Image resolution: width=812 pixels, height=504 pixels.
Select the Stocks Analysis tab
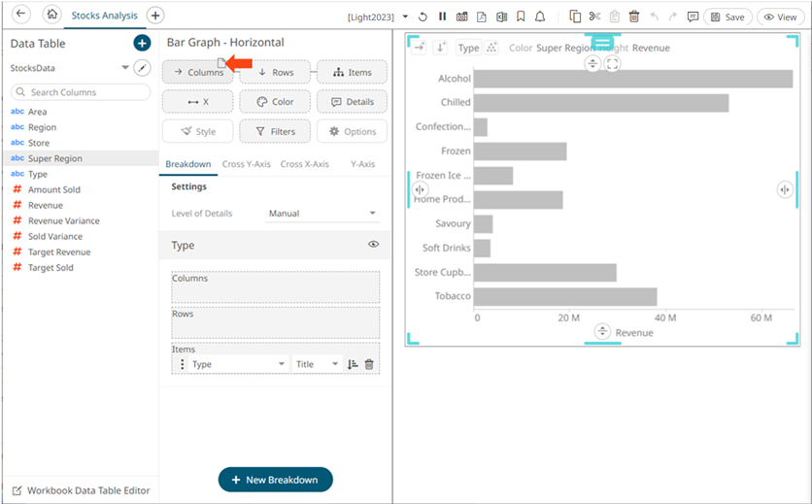[x=104, y=16]
